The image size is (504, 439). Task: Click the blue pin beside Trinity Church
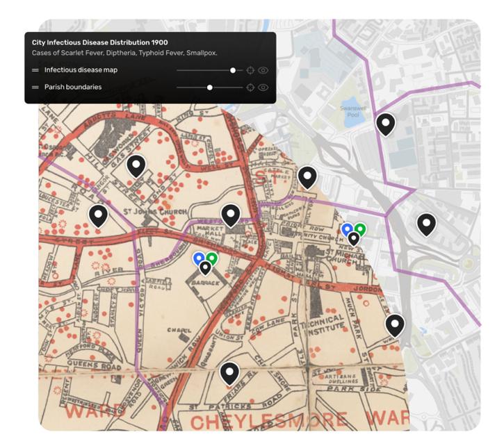coord(347,229)
